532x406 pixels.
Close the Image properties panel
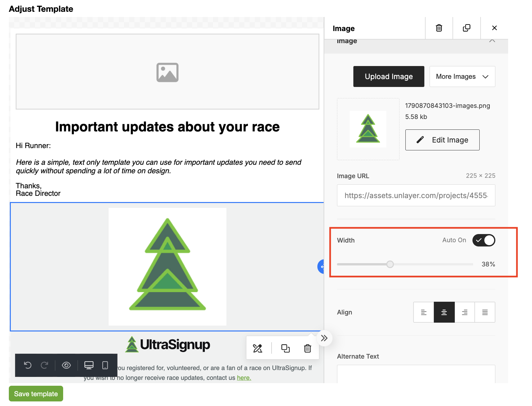pyautogui.click(x=494, y=28)
